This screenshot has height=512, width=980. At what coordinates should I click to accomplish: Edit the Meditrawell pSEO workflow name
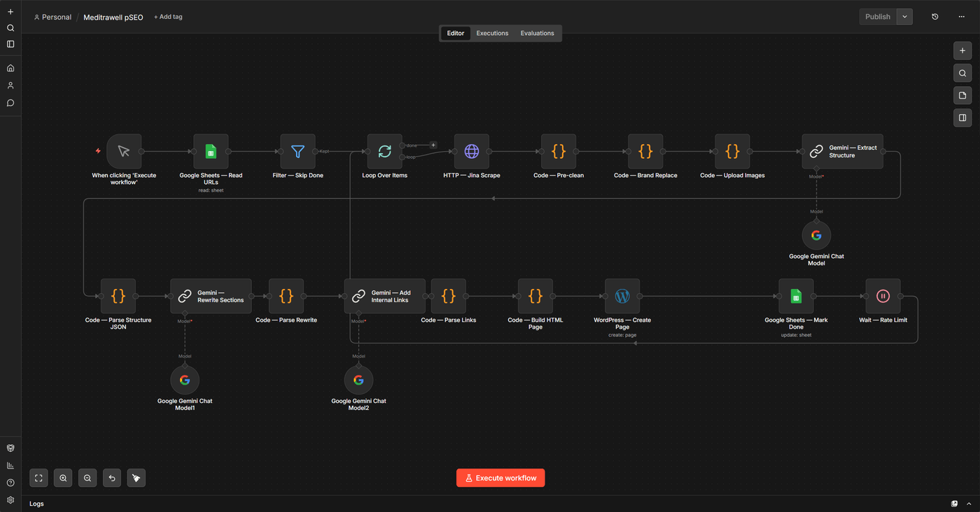coord(113,17)
